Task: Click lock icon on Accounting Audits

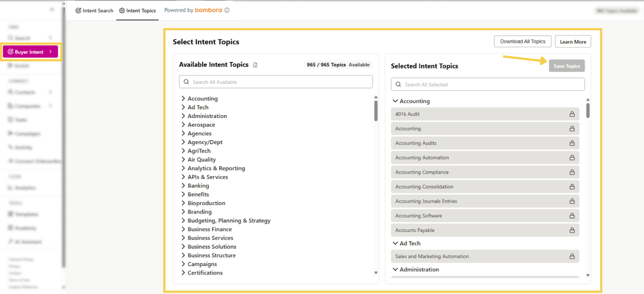Action: pos(572,143)
